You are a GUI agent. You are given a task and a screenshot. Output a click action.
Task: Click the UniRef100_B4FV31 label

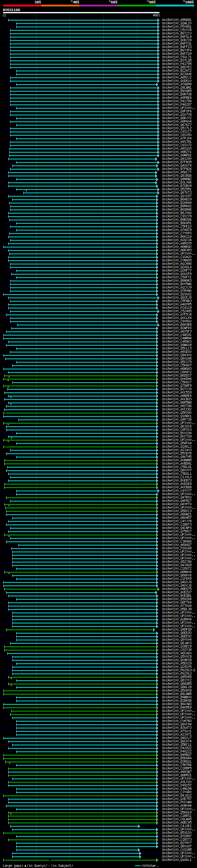tap(176, 43)
